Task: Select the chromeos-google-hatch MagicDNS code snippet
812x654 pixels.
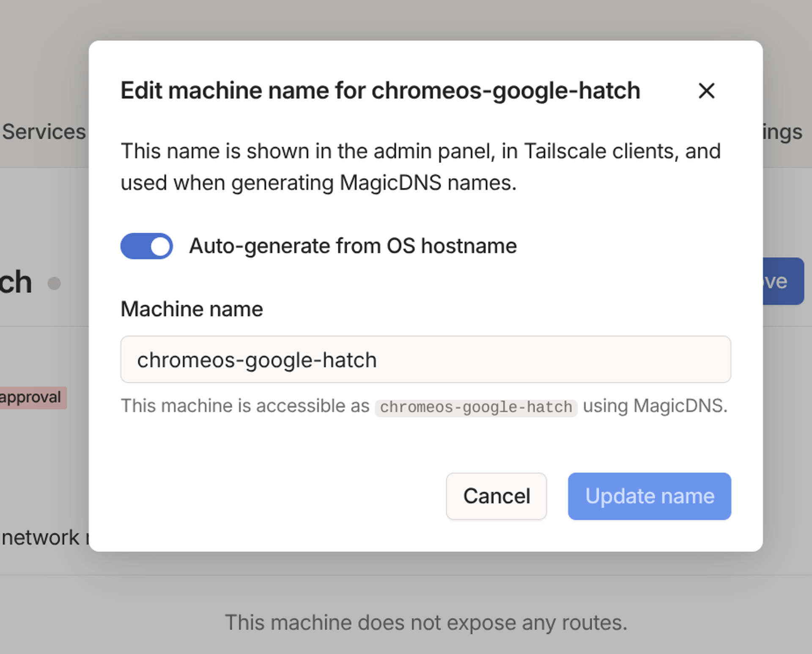Action: click(x=476, y=407)
